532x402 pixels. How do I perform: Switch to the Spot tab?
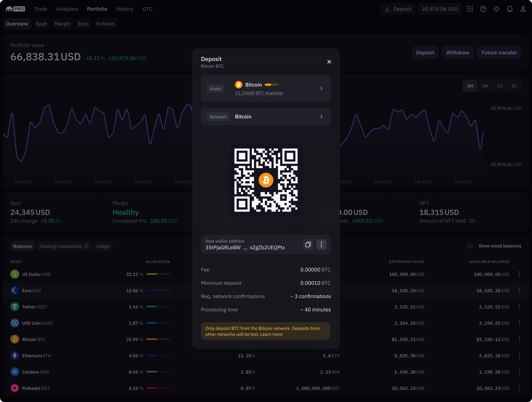point(41,24)
